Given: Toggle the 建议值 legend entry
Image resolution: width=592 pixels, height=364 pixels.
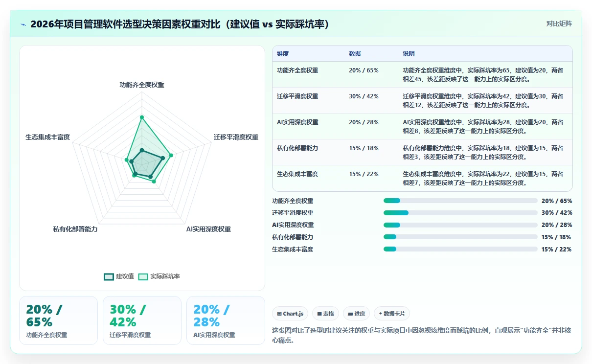Looking at the screenshot, I should click(x=119, y=276).
